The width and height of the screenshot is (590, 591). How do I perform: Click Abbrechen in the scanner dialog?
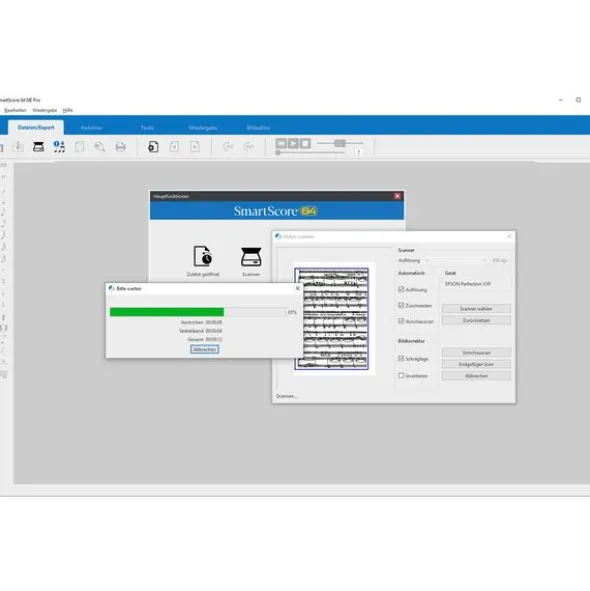476,376
